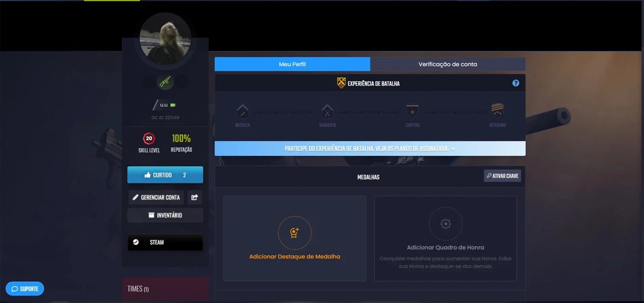Viewport: 644px width, 303px height.
Task: Open the battle experience help icon
Action: (516, 83)
